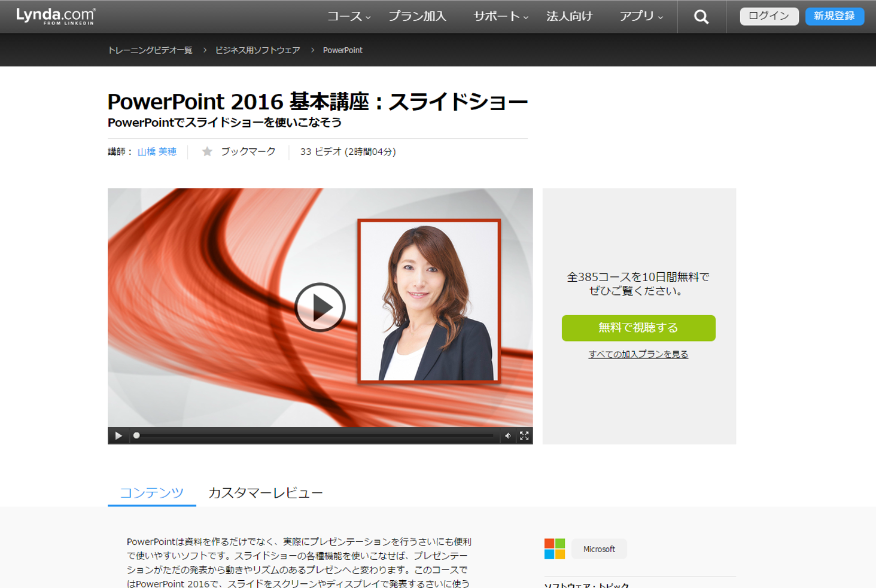Click the 新規登録 button
This screenshot has width=876, height=588.
coord(834,16)
